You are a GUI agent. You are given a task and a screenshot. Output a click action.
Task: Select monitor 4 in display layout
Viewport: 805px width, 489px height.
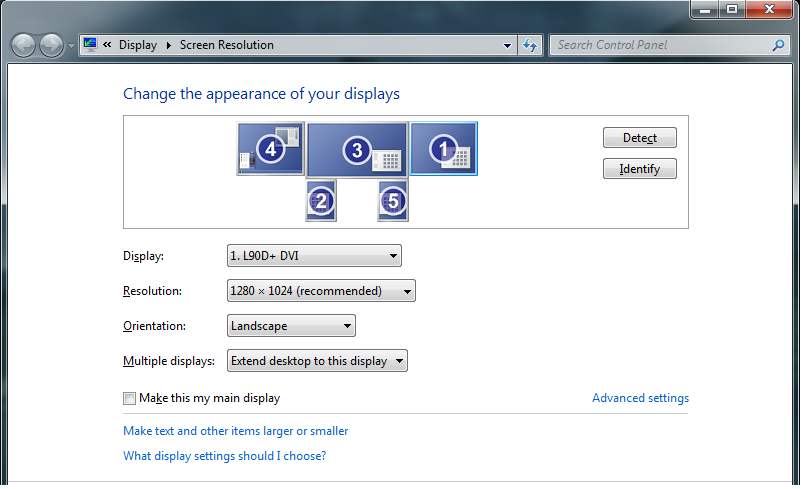[271, 148]
